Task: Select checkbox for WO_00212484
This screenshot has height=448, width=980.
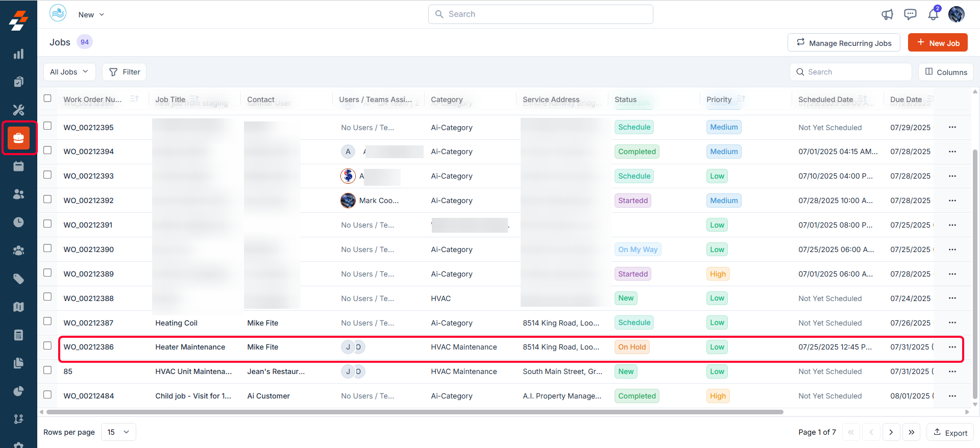Action: coord(47,394)
